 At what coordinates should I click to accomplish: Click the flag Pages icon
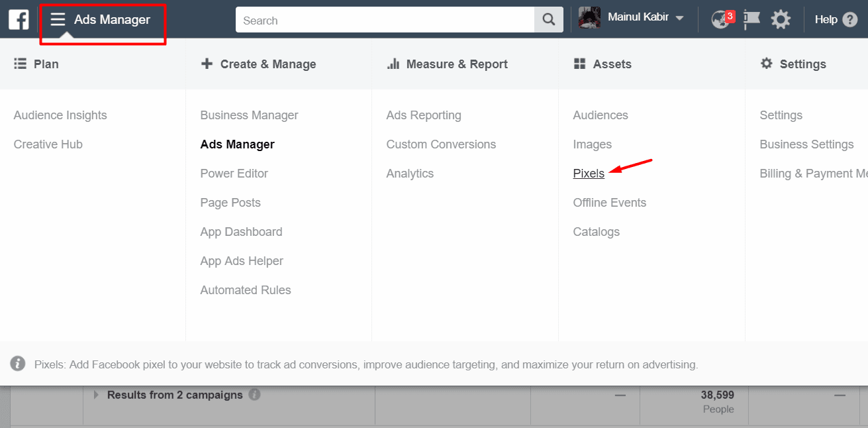752,20
